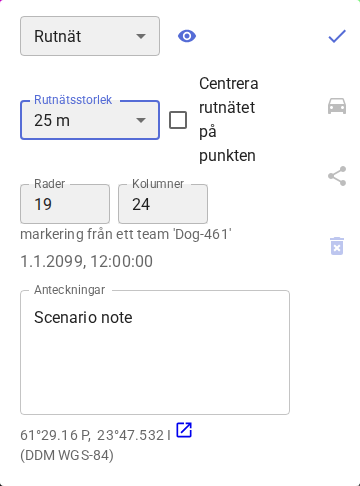Click the (DDM WGS-84) format label
The image size is (360, 486).
[x=67, y=455]
